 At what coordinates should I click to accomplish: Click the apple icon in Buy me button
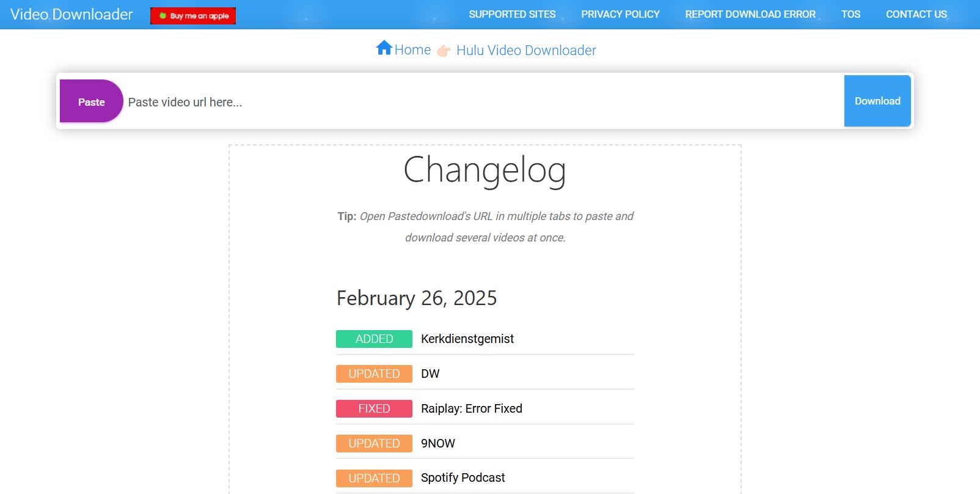tap(163, 16)
